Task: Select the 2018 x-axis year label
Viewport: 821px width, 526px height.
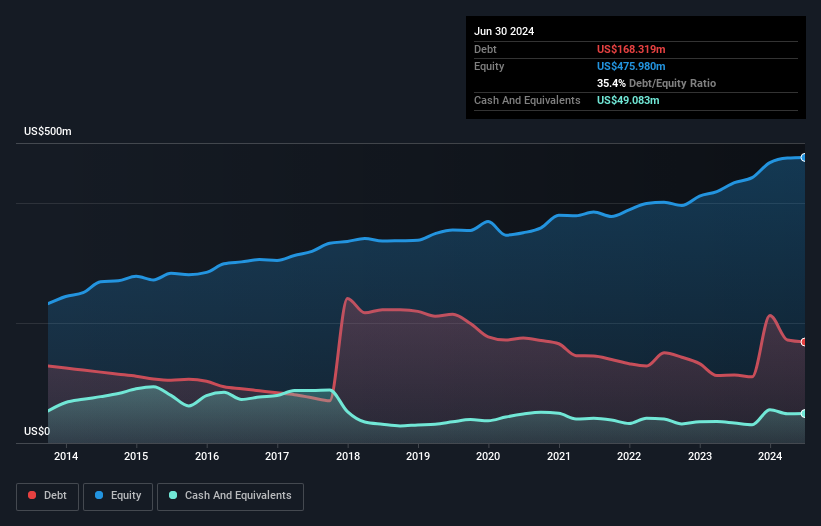Action: click(x=348, y=457)
